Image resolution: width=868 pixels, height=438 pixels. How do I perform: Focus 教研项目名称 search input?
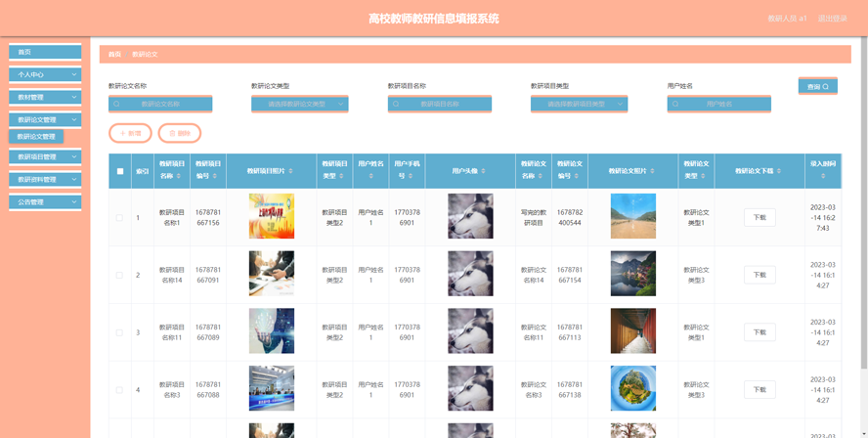pyautogui.click(x=440, y=104)
